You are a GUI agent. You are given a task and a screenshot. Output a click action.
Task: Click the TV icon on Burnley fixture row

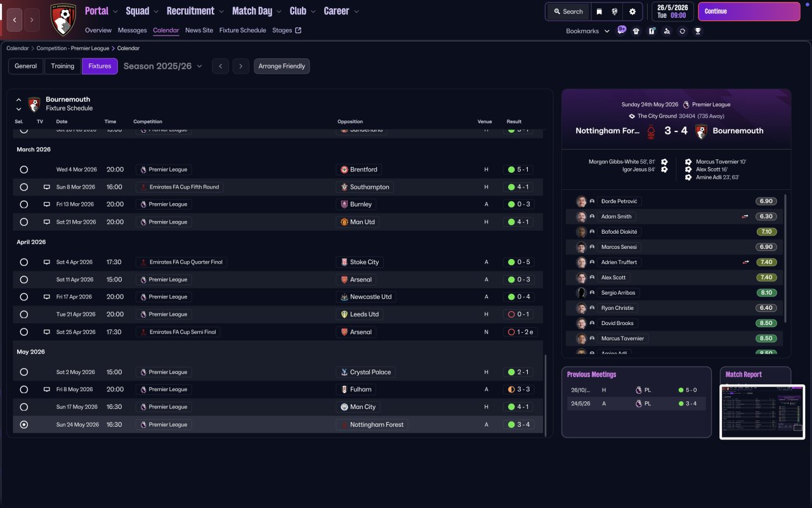(46, 204)
